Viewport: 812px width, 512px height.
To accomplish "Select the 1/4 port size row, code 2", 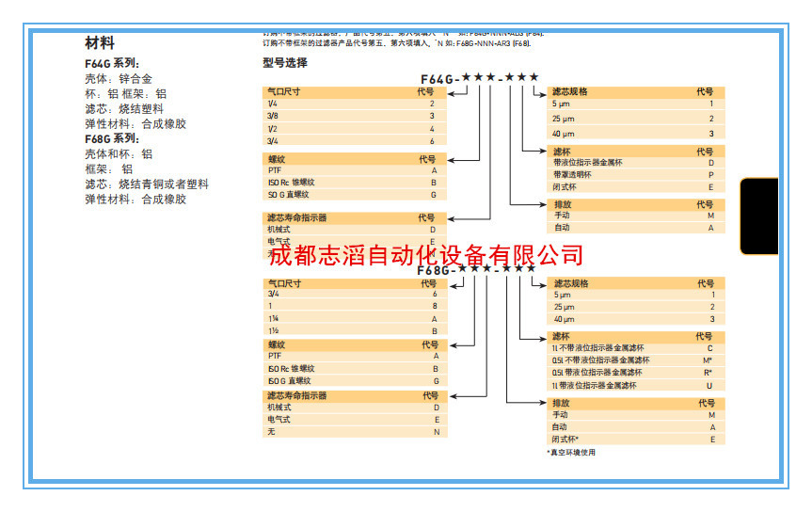I will (354, 104).
